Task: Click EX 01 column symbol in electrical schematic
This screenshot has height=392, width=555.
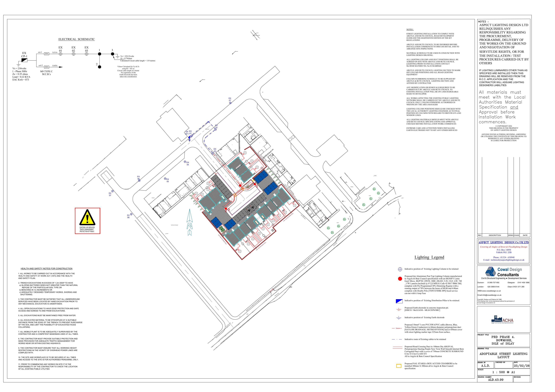Action: (x=61, y=54)
